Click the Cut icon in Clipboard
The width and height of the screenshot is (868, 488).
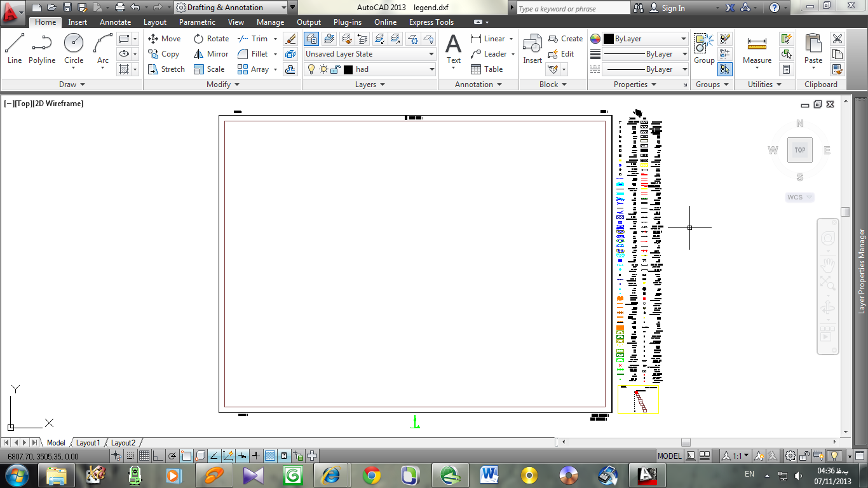tap(837, 39)
